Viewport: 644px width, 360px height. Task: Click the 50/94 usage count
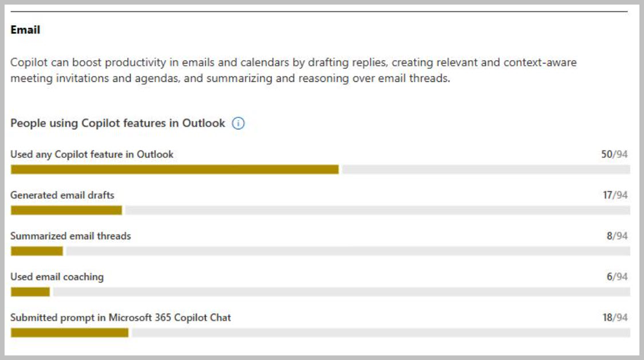pos(614,155)
